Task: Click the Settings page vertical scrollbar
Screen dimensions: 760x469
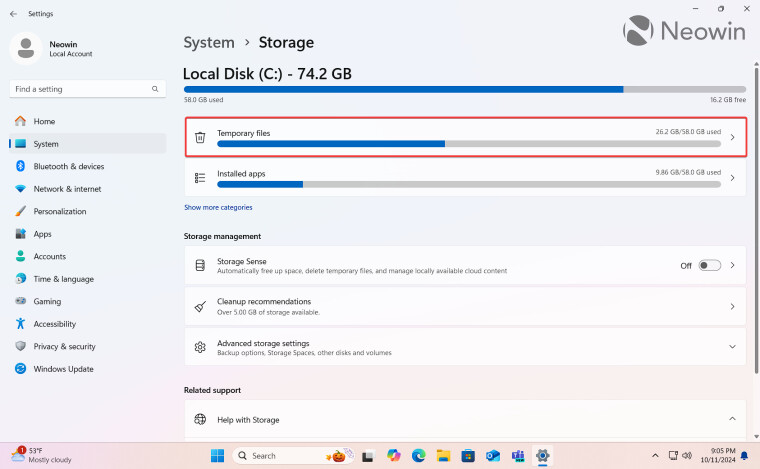Action: coord(756,220)
